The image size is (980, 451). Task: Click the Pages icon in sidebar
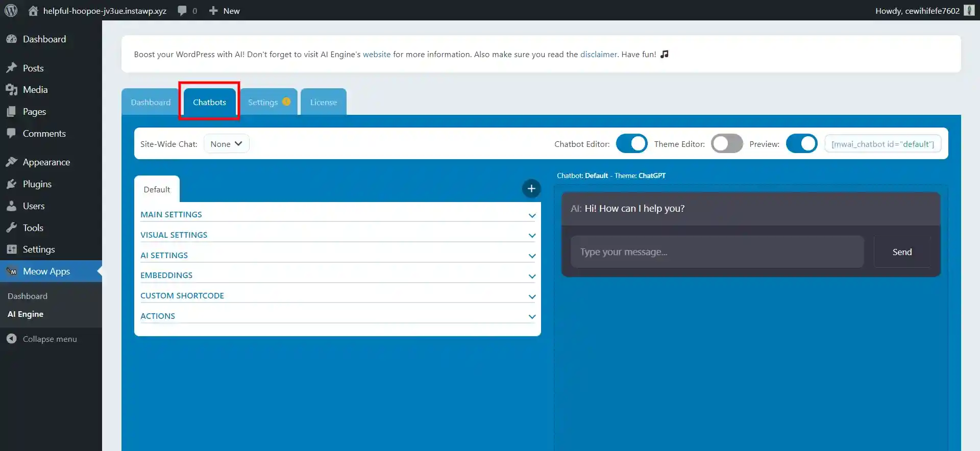[11, 112]
